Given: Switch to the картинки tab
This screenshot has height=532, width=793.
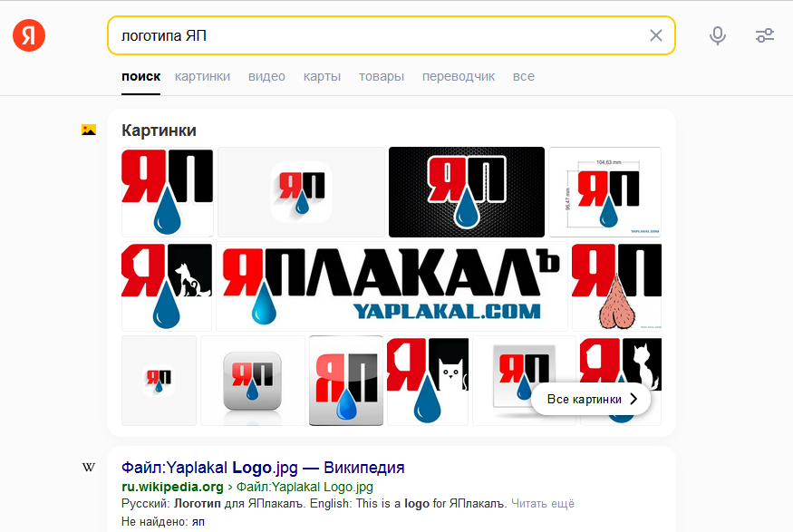Looking at the screenshot, I should [x=202, y=76].
